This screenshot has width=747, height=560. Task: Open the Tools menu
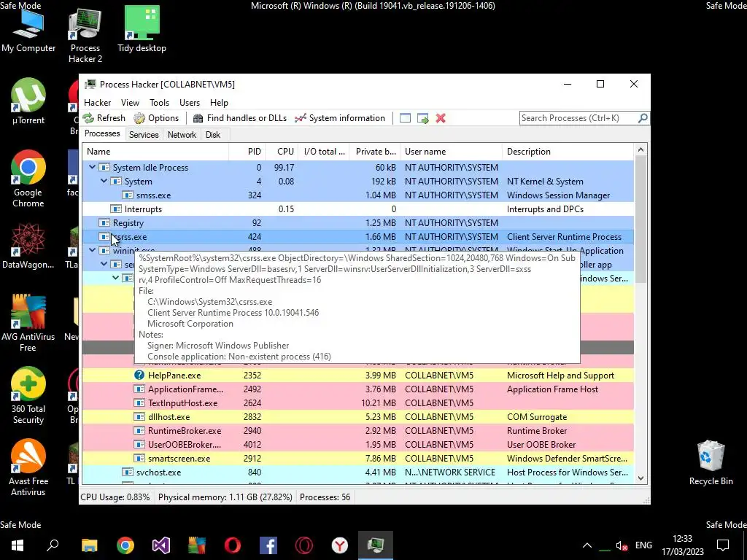click(159, 102)
